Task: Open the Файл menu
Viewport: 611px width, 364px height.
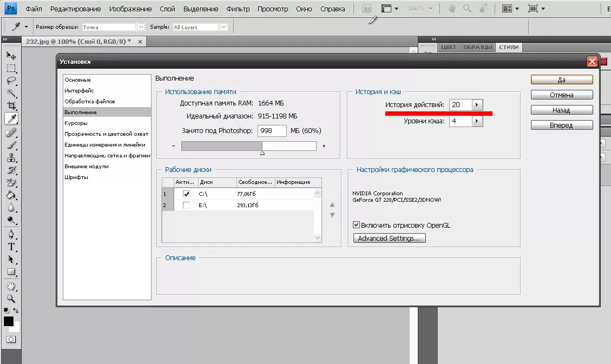Action: click(x=34, y=9)
